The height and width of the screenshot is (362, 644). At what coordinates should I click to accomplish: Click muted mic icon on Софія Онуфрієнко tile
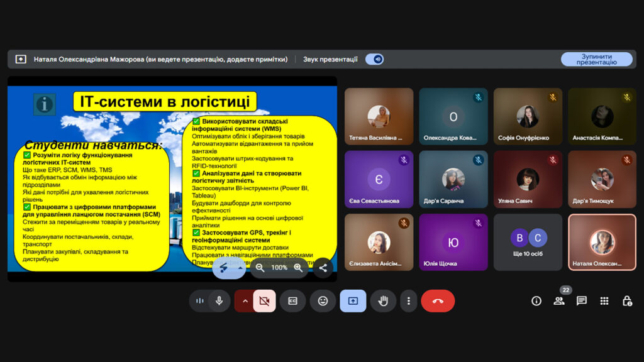(553, 97)
